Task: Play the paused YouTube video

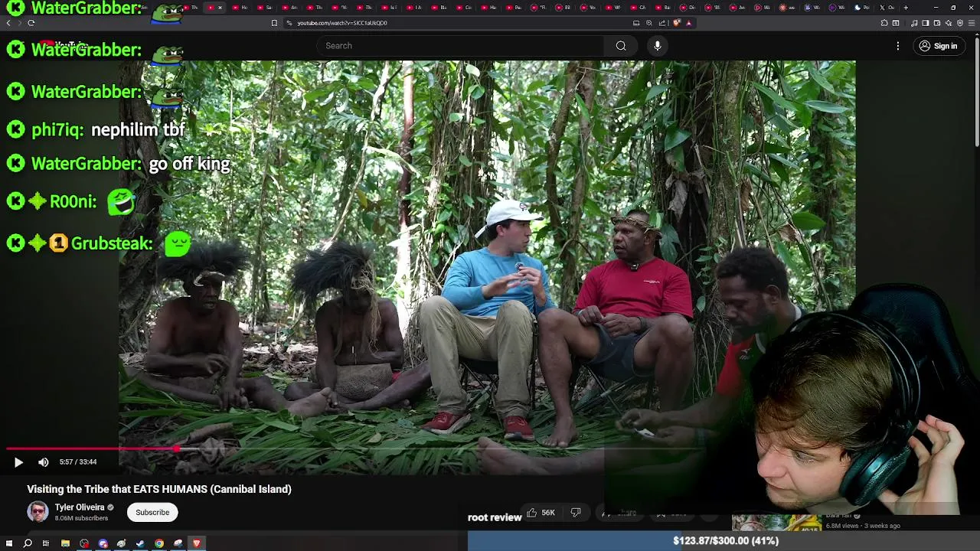Action: (x=18, y=462)
